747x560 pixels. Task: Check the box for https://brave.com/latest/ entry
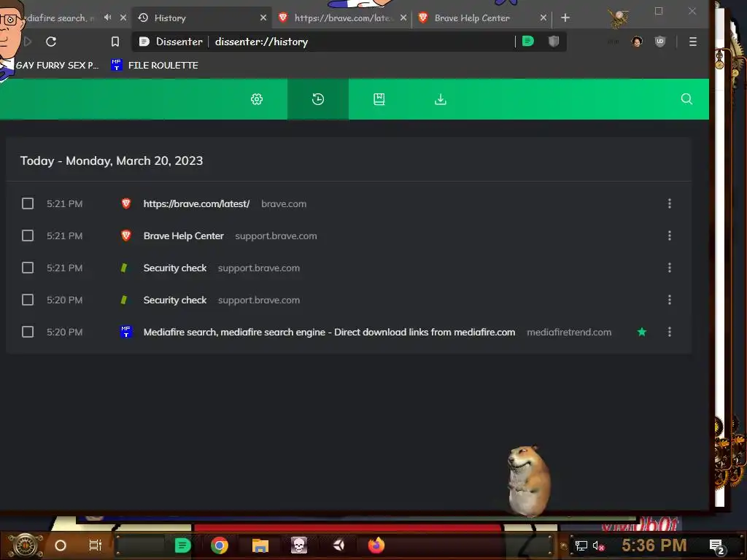click(x=28, y=204)
